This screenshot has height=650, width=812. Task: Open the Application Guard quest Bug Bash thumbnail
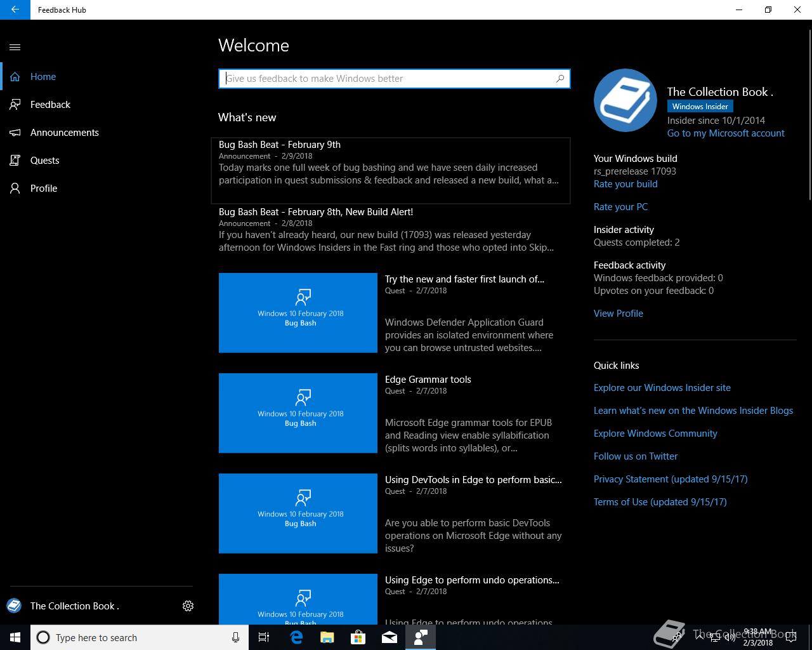point(298,313)
